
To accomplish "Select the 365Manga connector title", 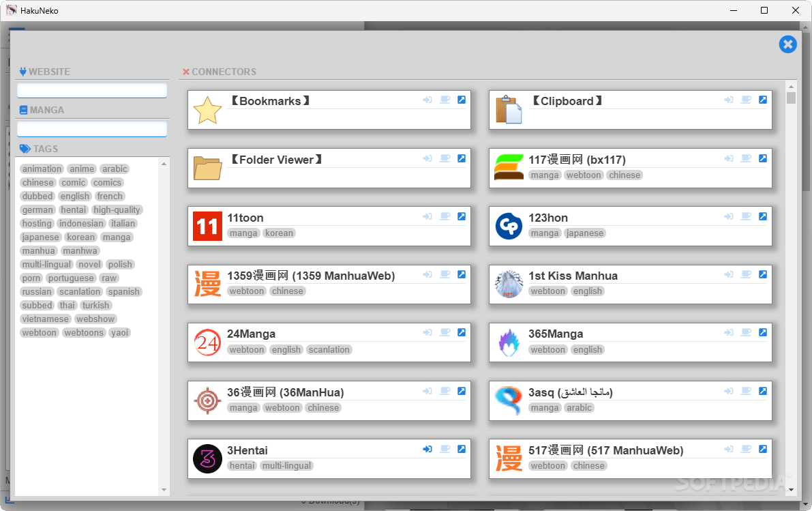I will 556,334.
